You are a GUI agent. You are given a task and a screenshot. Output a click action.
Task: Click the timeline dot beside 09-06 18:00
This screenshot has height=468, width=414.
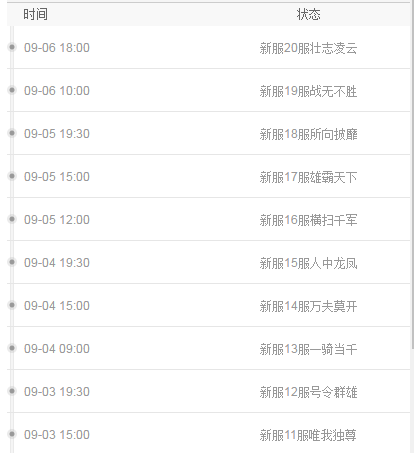pyautogui.click(x=12, y=47)
